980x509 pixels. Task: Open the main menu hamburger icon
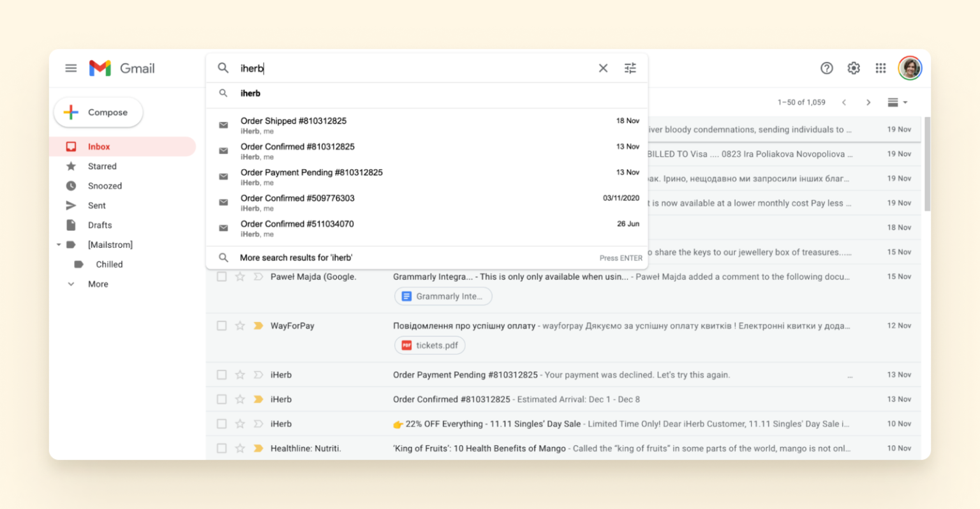71,68
